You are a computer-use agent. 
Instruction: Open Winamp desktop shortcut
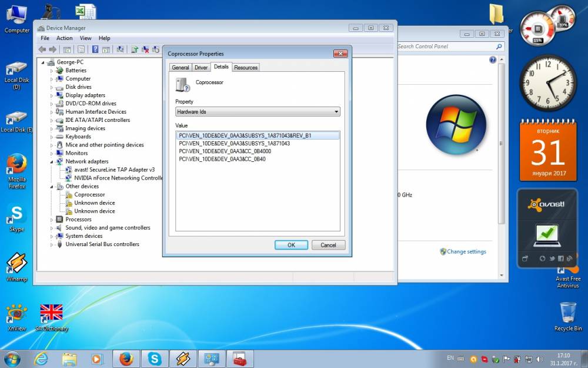16,267
